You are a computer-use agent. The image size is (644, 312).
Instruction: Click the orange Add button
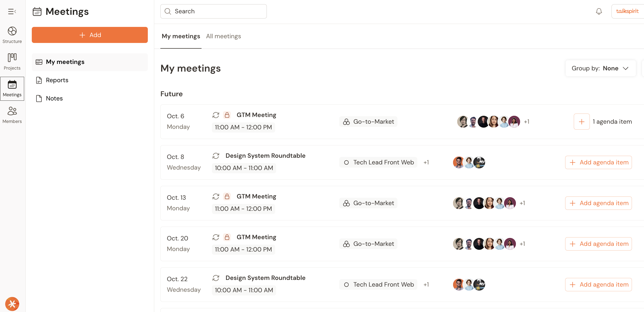point(89,35)
